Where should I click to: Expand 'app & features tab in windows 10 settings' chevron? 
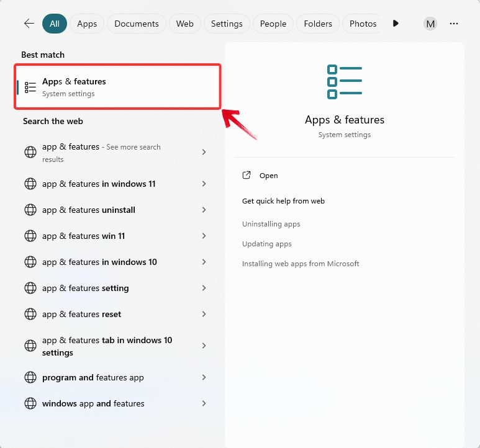[204, 346]
